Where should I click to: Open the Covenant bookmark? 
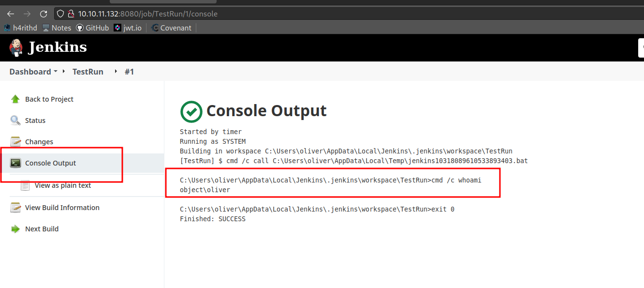point(172,28)
